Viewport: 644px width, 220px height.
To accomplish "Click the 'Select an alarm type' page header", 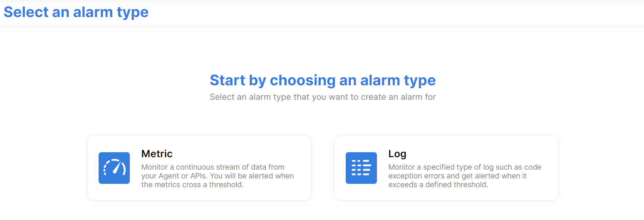I will [76, 12].
